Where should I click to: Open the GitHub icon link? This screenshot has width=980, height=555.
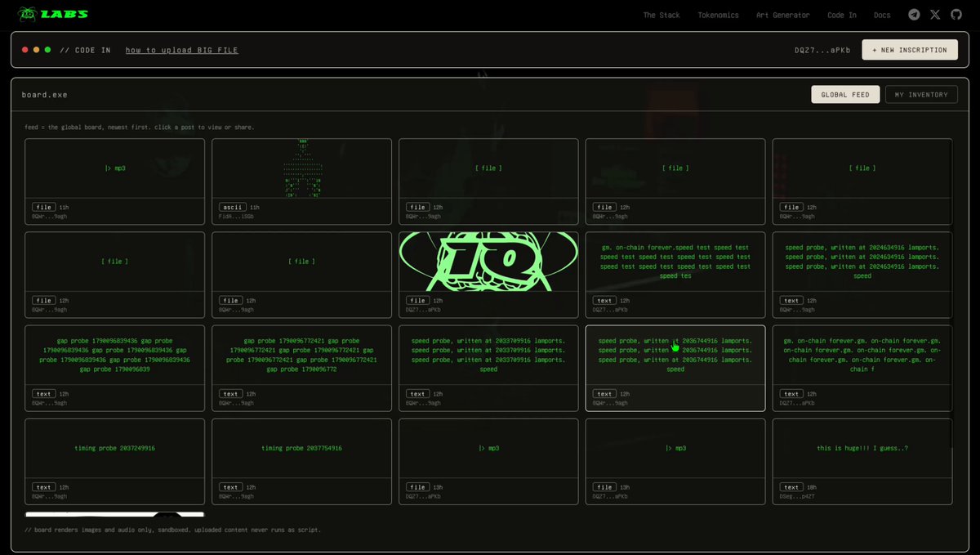(x=955, y=15)
